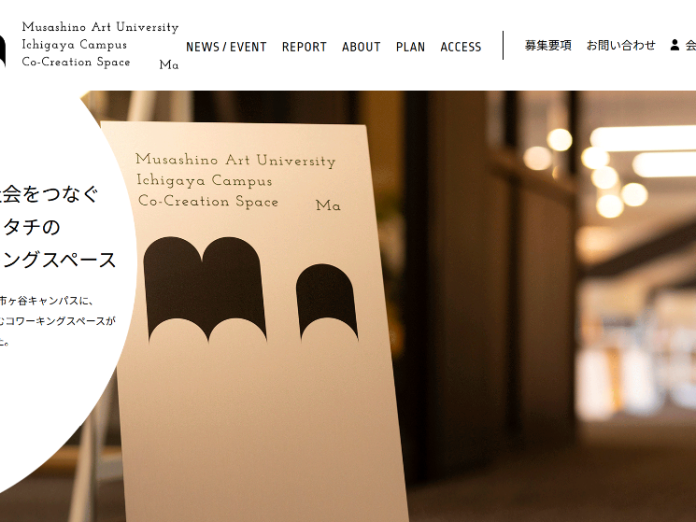
Task: View the PLAN page
Action: (411, 47)
